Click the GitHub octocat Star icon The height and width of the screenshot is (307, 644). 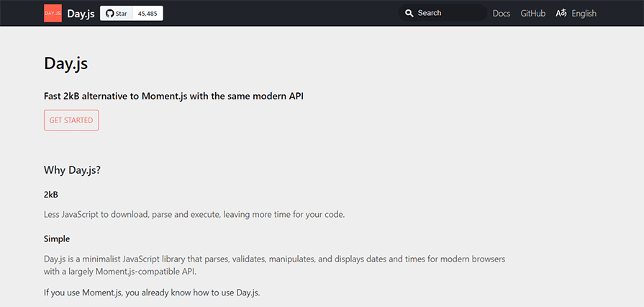110,13
